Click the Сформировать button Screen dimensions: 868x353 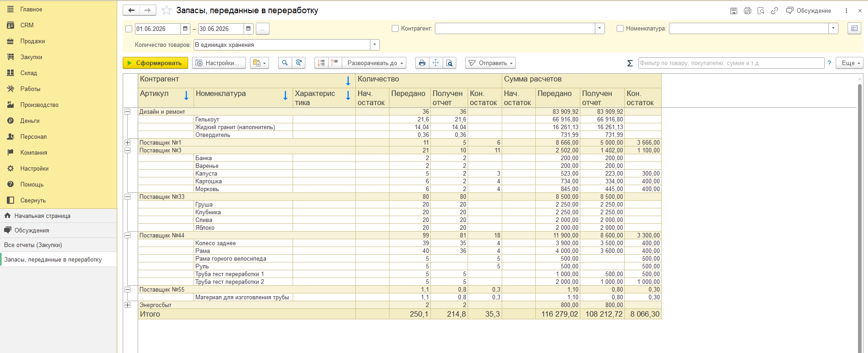155,63
